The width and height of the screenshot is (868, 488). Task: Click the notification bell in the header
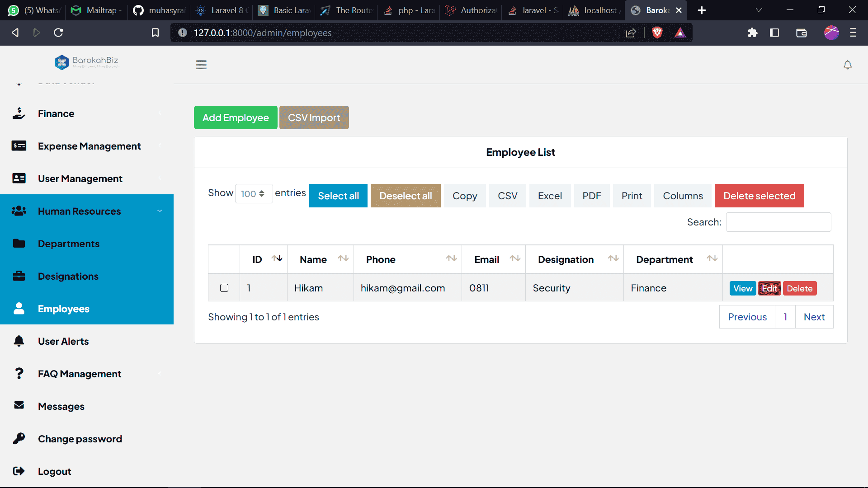pyautogui.click(x=847, y=65)
